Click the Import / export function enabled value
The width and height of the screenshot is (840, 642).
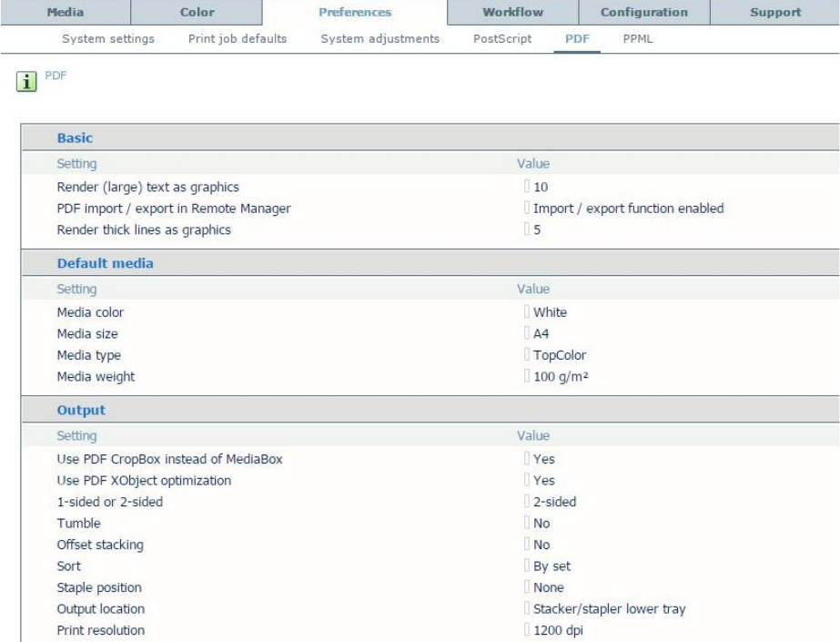click(x=628, y=209)
